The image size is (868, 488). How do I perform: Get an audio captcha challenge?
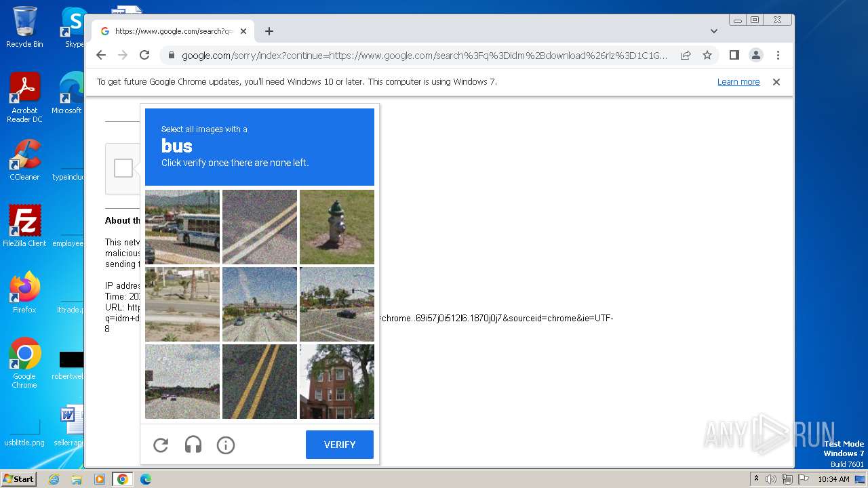click(193, 445)
